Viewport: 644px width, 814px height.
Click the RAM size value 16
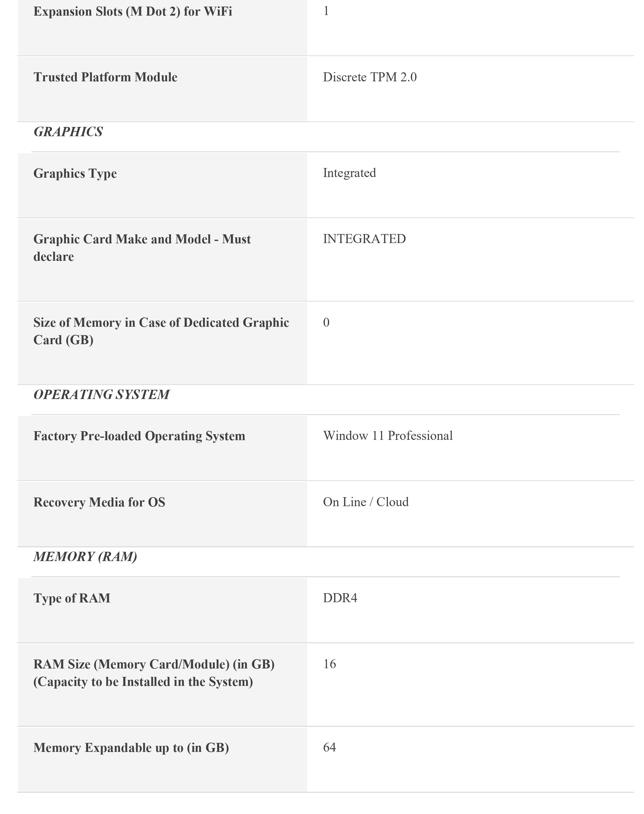[x=329, y=664]
